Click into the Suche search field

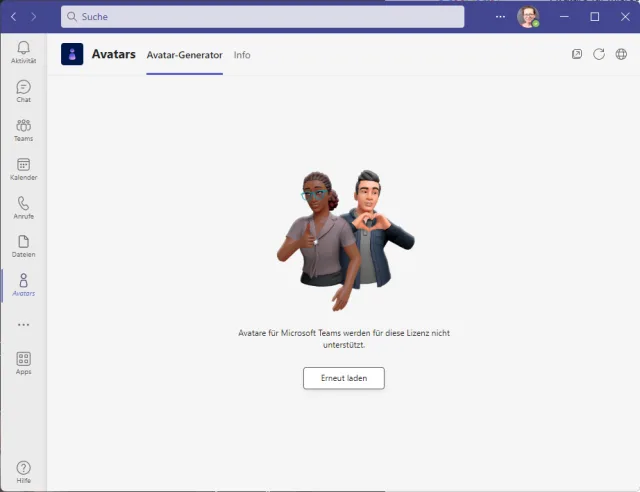(x=262, y=17)
